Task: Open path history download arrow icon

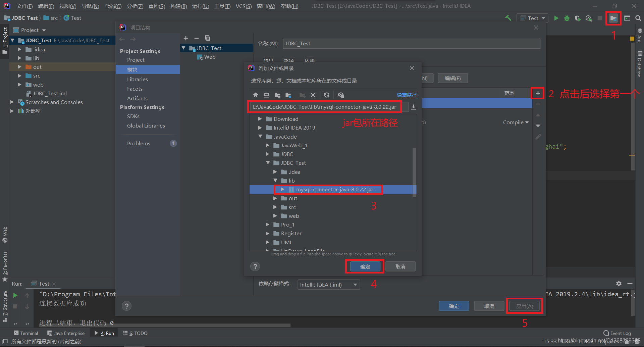Action: pos(414,107)
